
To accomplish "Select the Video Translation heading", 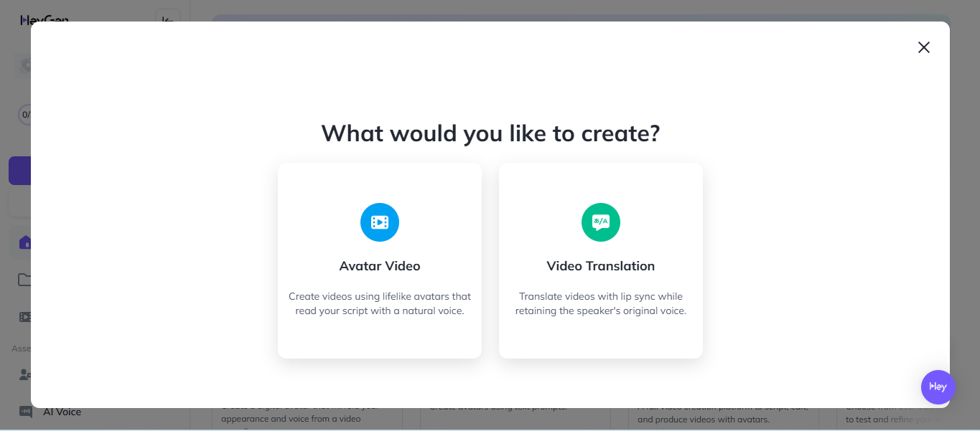I will [x=601, y=266].
